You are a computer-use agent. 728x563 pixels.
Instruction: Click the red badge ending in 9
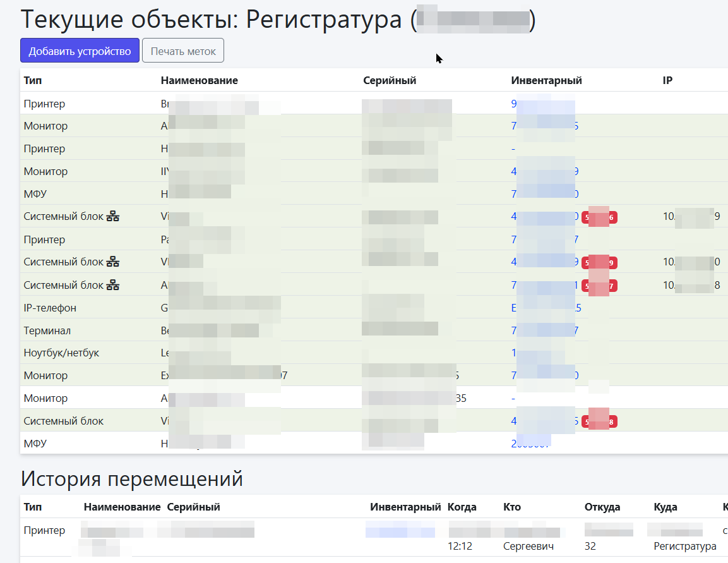[599, 263]
